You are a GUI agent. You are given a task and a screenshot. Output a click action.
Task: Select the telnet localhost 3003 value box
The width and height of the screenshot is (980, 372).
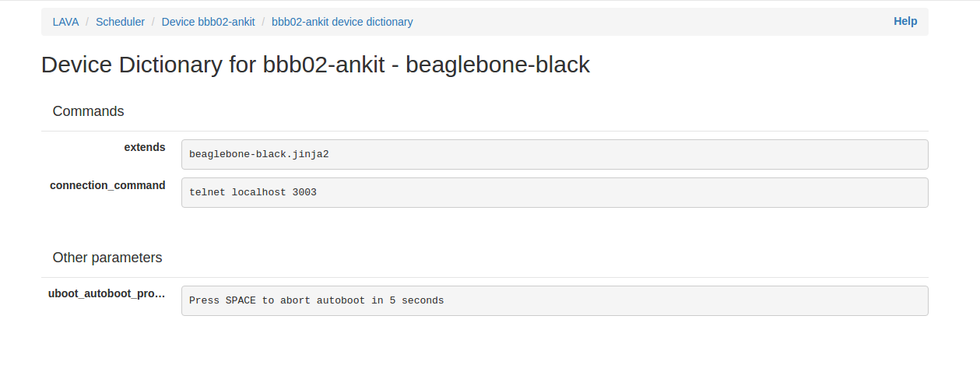554,192
